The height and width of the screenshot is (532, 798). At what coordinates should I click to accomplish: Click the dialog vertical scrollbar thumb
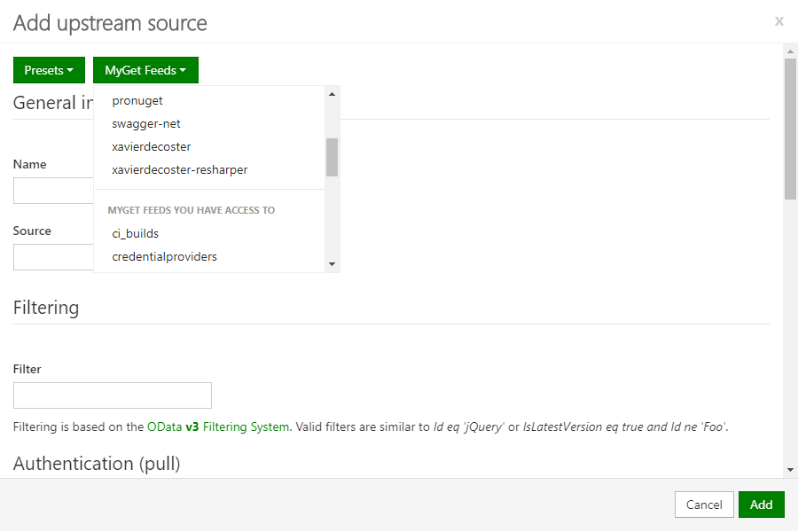tap(790, 129)
